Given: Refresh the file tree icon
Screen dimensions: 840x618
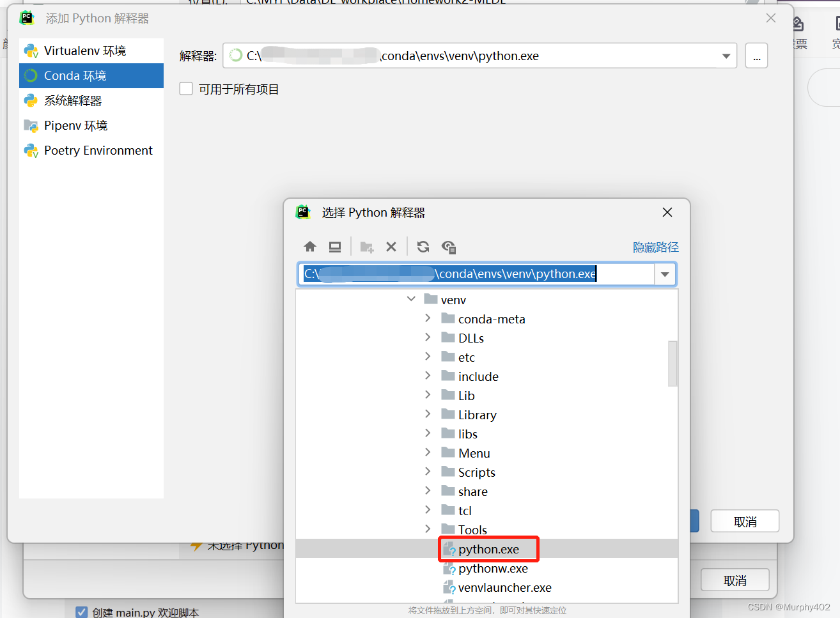Looking at the screenshot, I should [423, 247].
